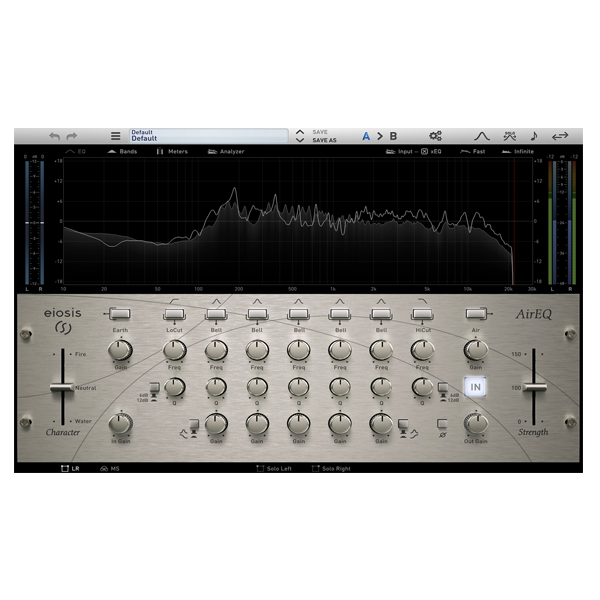
Task: Toggle the Air band switch
Action: 476,313
